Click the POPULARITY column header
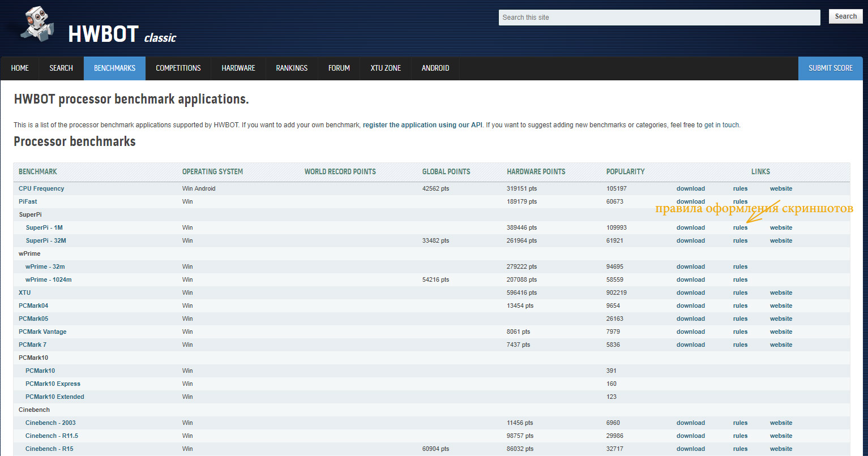Image resolution: width=868 pixels, height=456 pixels. [626, 171]
